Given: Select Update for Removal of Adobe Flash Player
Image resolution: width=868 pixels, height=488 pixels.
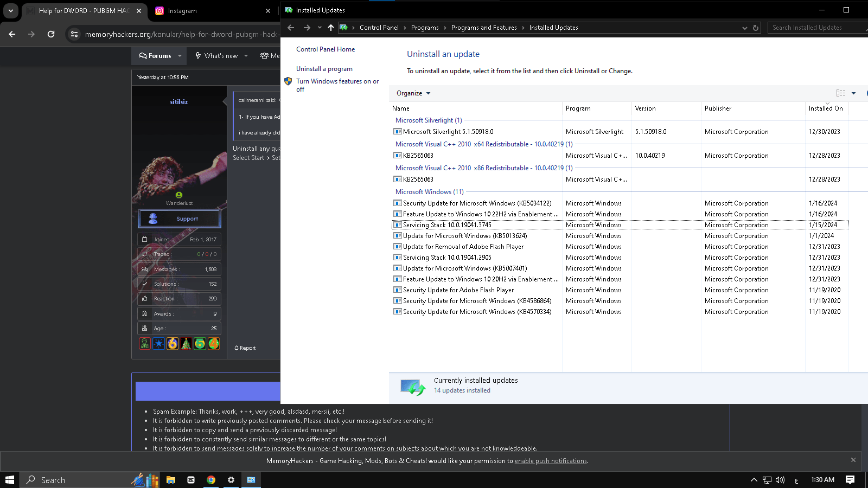Looking at the screenshot, I should tap(620, 247).
